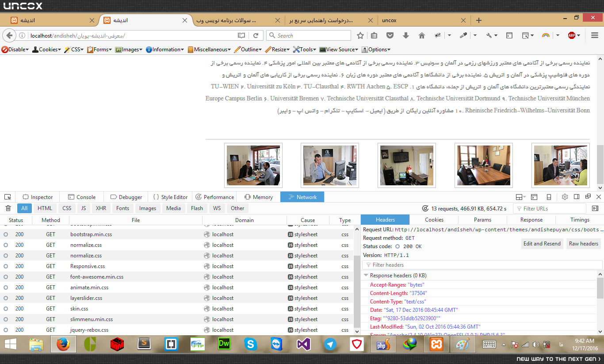Toggle the Fonts request filter
Viewport: 604px width, 364px height.
click(x=122, y=208)
